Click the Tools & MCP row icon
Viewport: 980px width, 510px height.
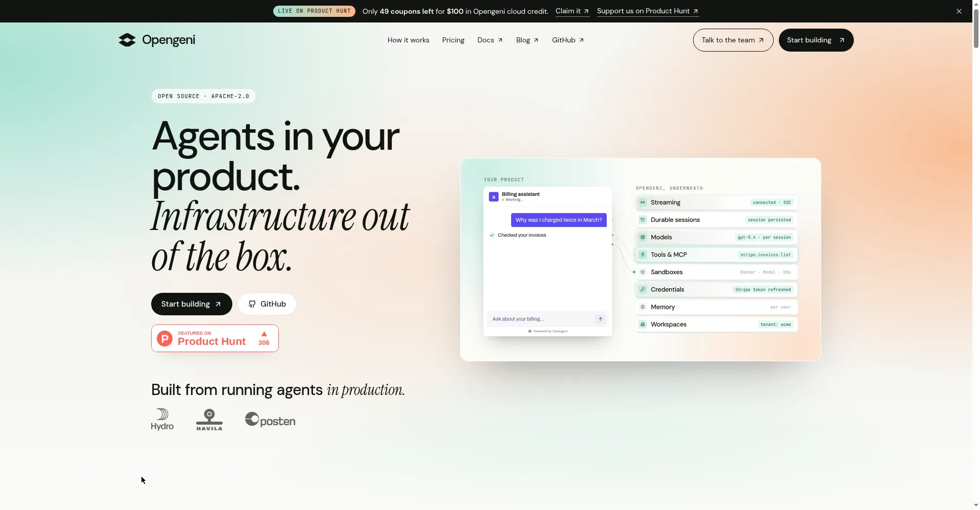coord(642,254)
